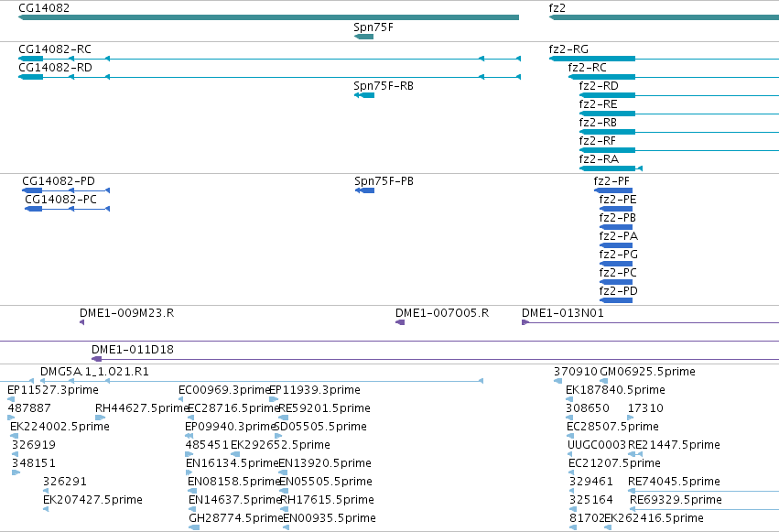Click the Spn75F gene feature
This screenshot has height=532, width=779.
point(363,37)
